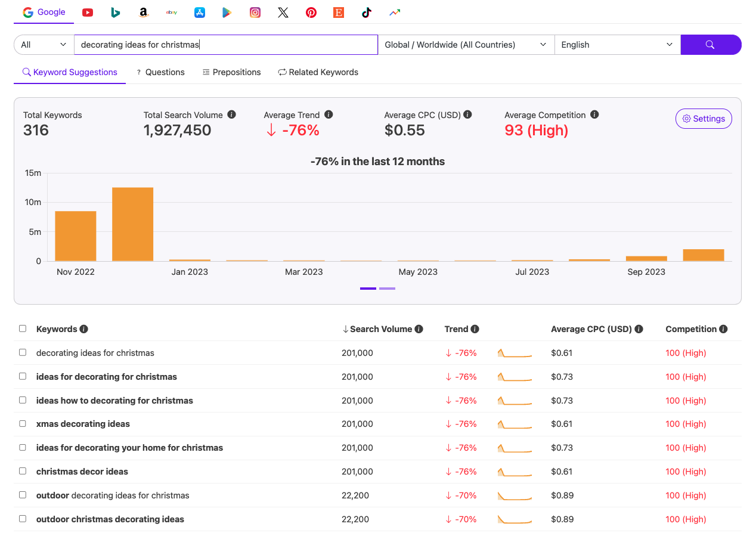Image resolution: width=756 pixels, height=533 pixels.
Task: Click the keyword search input field
Action: pos(225,45)
